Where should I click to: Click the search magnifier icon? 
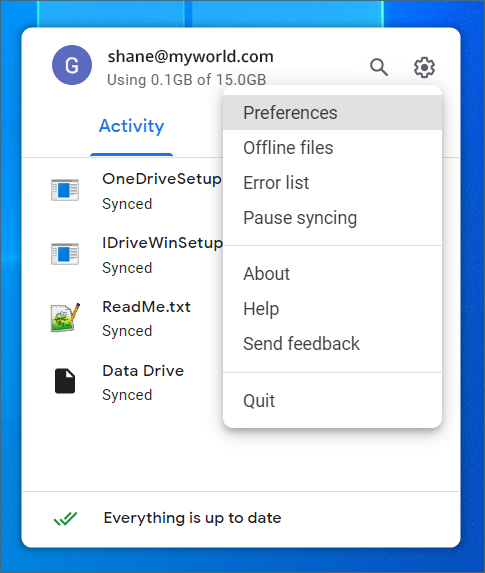(x=379, y=67)
